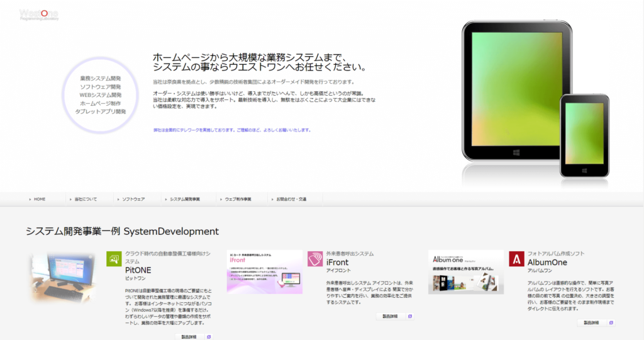Click the PitONE product title
The width and height of the screenshot is (644, 340).
pos(138,270)
